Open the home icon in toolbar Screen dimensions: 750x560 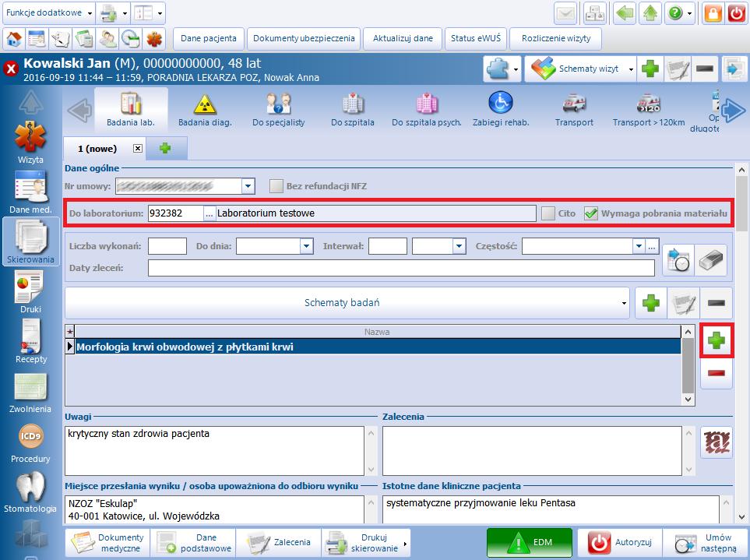pos(14,38)
